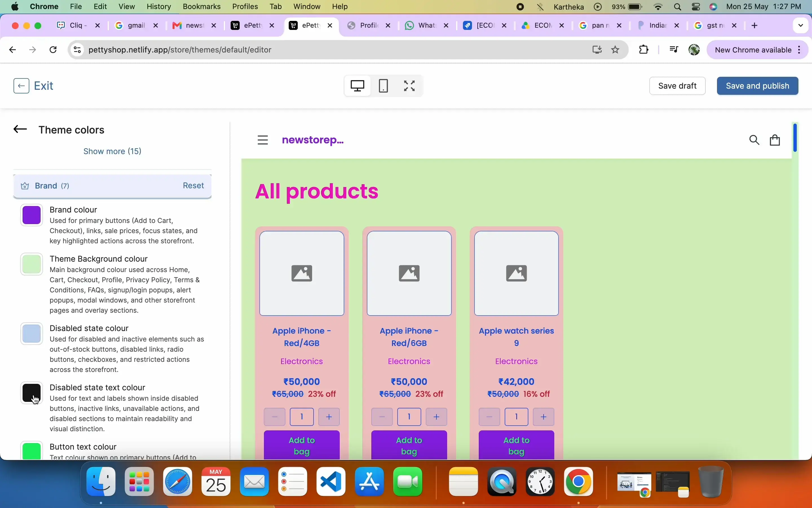Open Spotlight search in menu bar
Screen dimensions: 812x508
click(678, 7)
